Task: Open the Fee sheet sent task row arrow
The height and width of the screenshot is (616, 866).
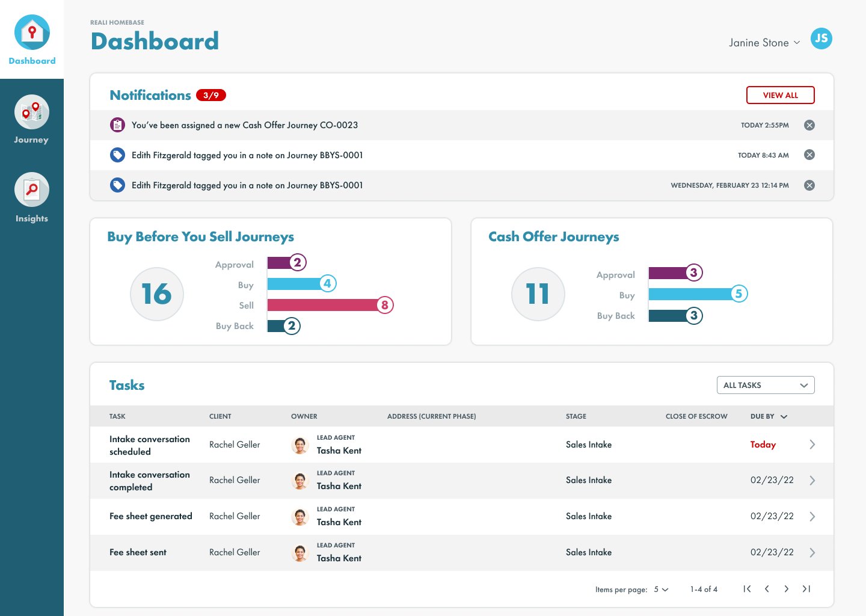Action: click(812, 553)
